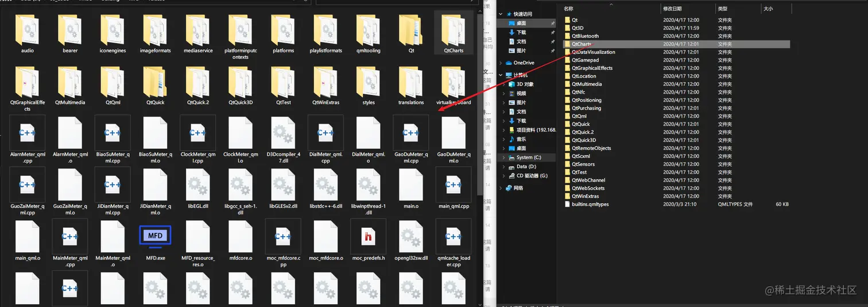
Task: Select the QtDataVisualization folder row
Action: tap(676, 52)
